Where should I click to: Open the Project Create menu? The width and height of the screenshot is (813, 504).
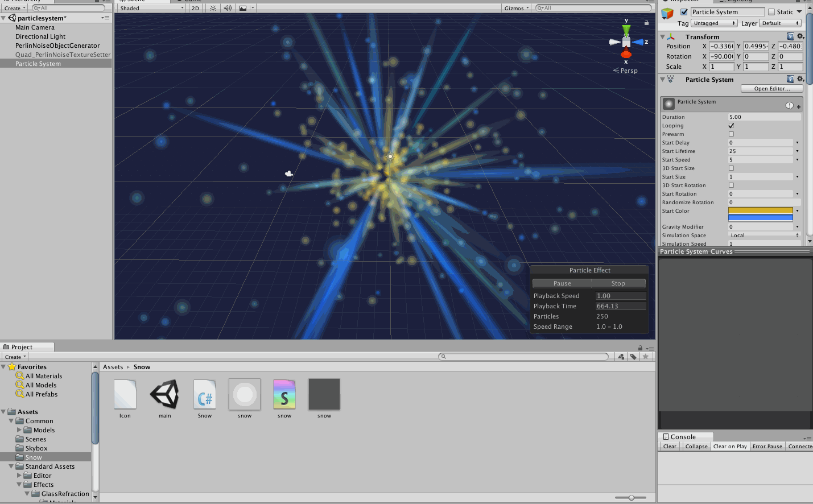[x=15, y=357]
